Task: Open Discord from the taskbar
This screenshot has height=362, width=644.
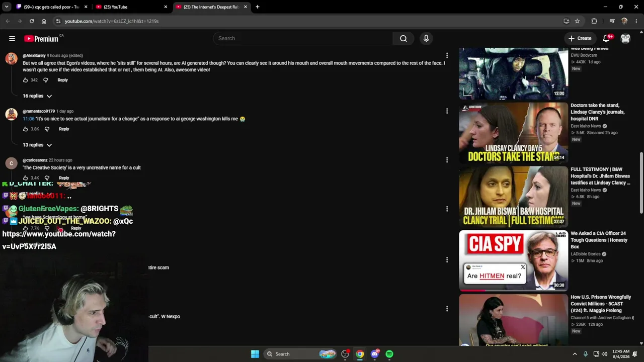Action: [375, 354]
